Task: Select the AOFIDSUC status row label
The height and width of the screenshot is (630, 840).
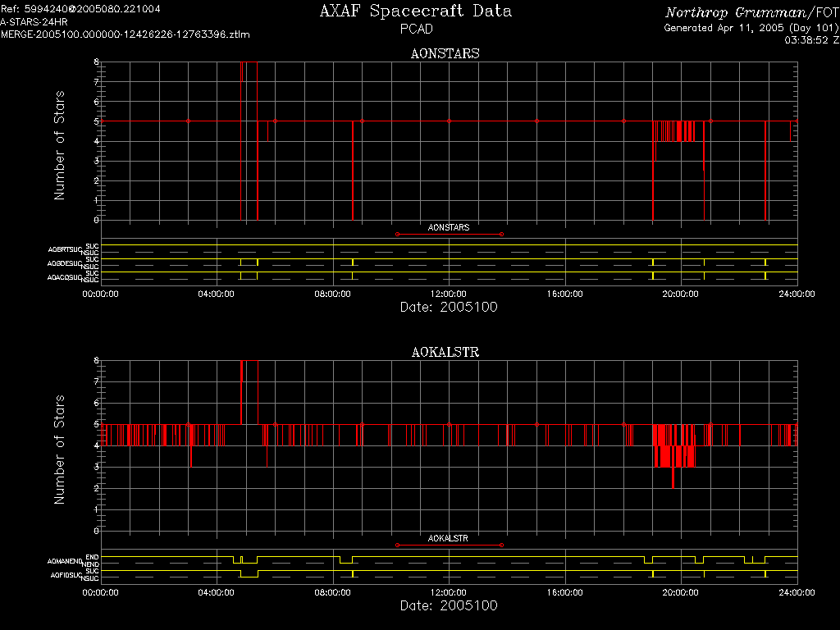Action: (66, 575)
